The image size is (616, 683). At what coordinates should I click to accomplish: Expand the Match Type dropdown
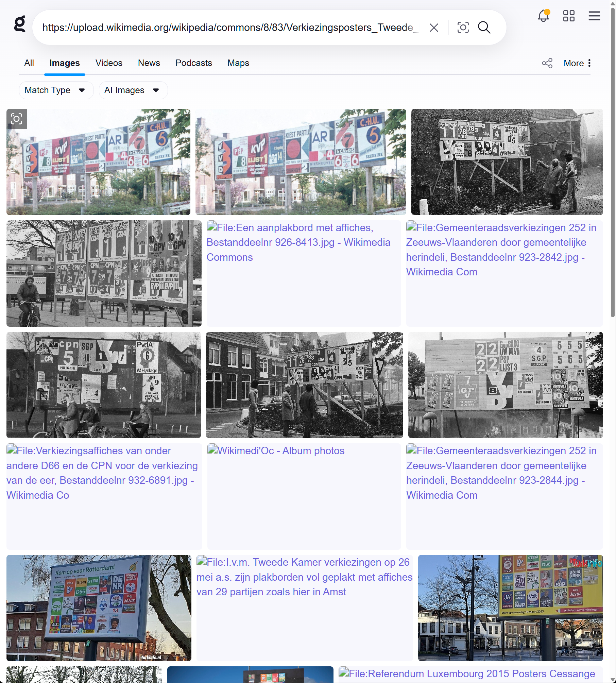[x=56, y=90]
